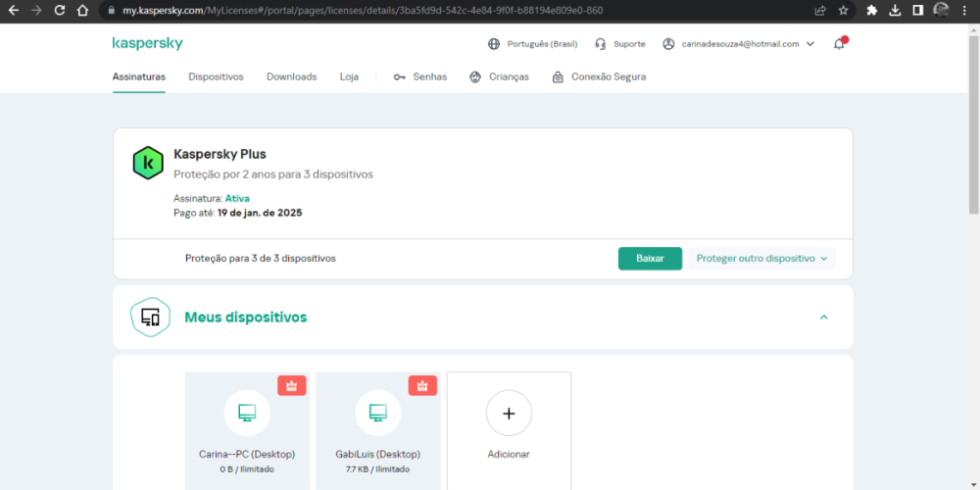The image size is (980, 490).
Task: Click the GabiLuis monitor icon
Action: (x=378, y=413)
